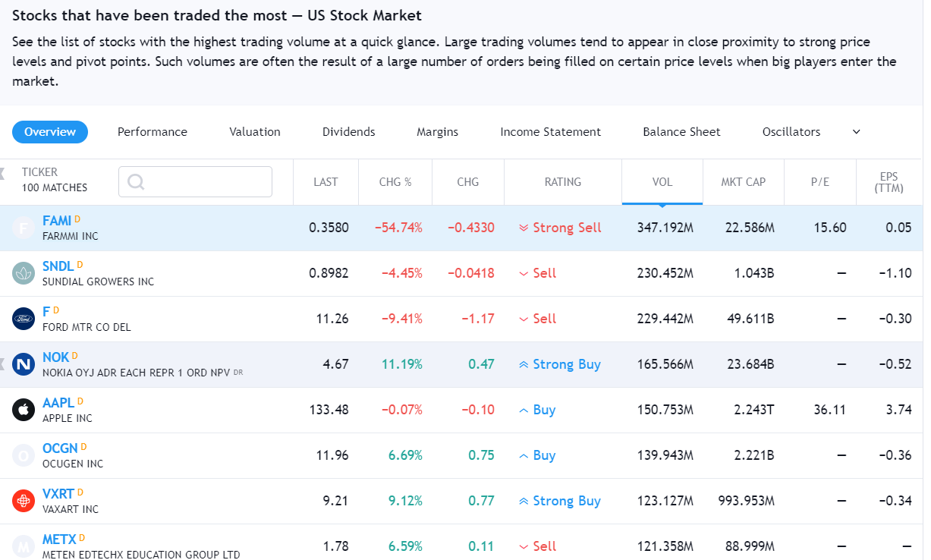931x560 pixels.
Task: Click the 100 MATCHES label
Action: [55, 187]
